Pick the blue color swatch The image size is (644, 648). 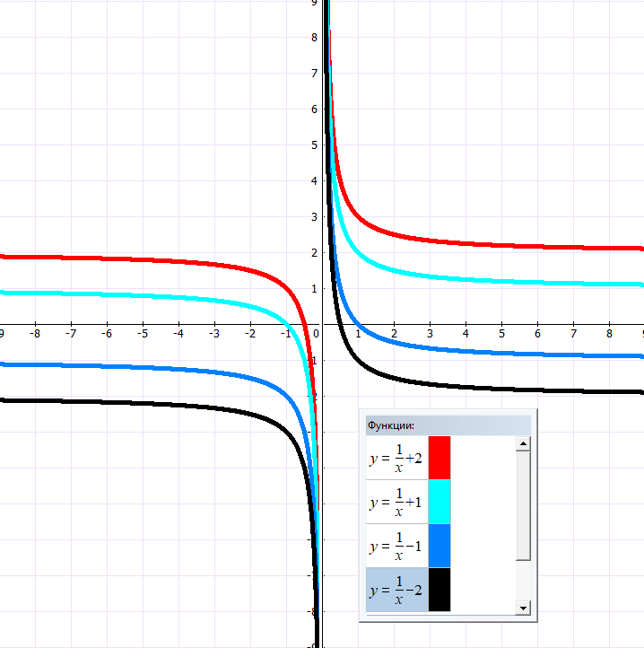click(x=439, y=546)
